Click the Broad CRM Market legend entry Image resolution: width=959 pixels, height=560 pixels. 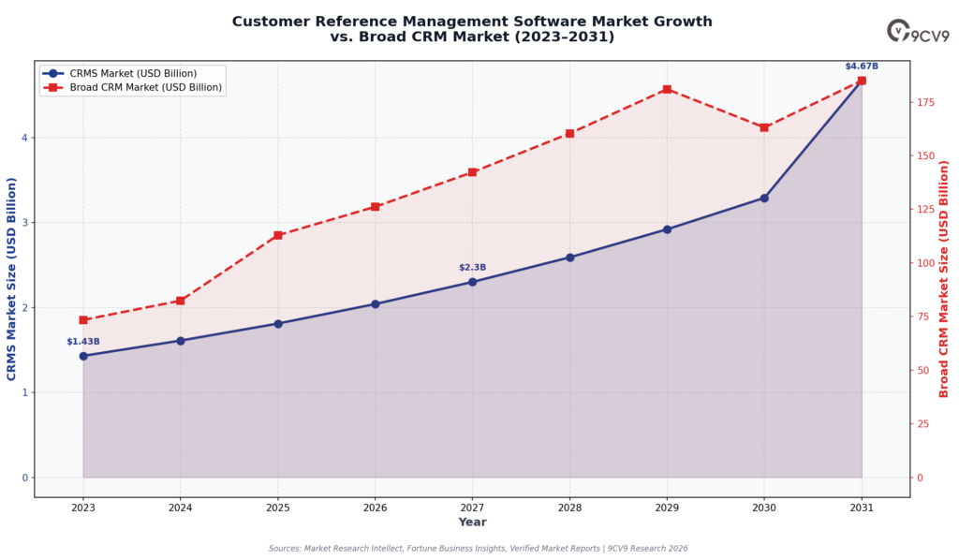[x=132, y=87]
